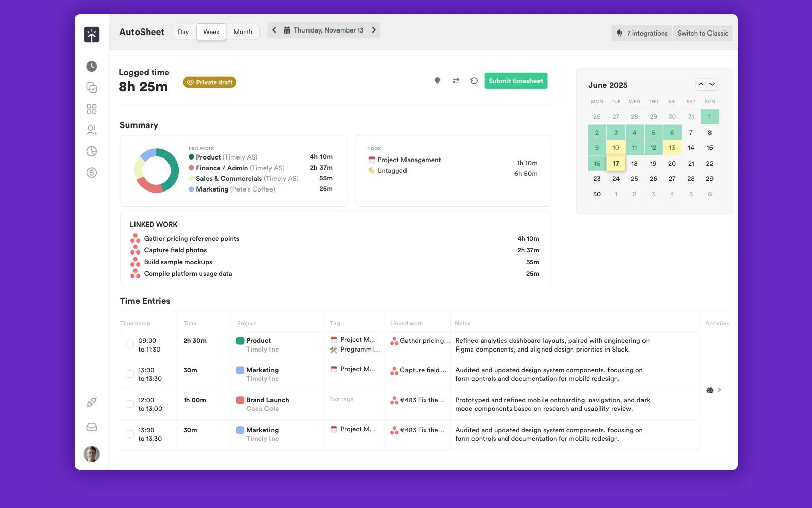Viewport: 812px width, 508px height.
Task: Select June 18 in the calendar
Action: tap(634, 164)
